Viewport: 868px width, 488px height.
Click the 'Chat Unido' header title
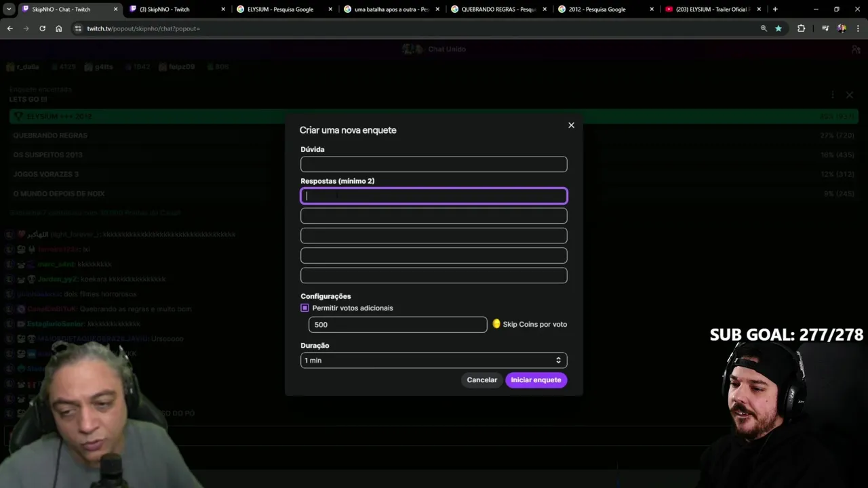[x=447, y=49]
